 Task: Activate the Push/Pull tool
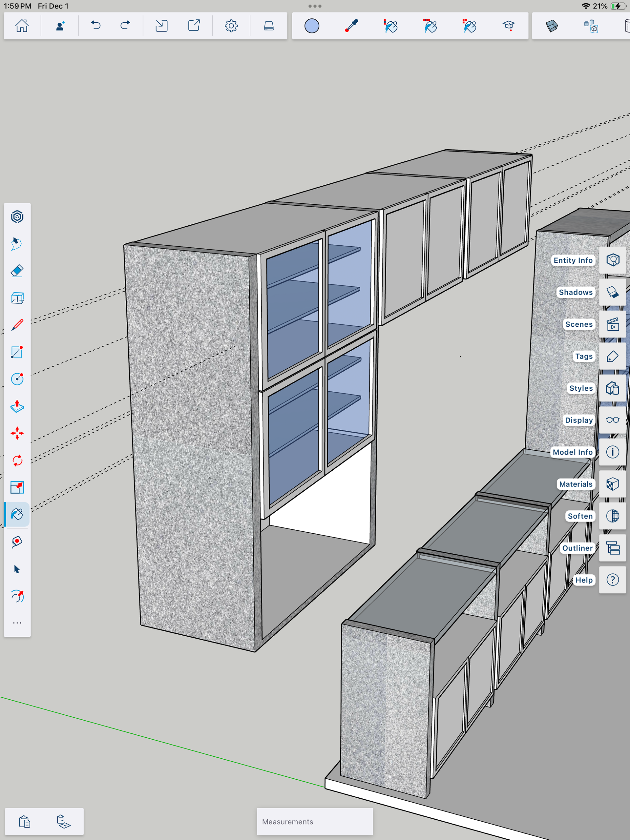pyautogui.click(x=17, y=406)
